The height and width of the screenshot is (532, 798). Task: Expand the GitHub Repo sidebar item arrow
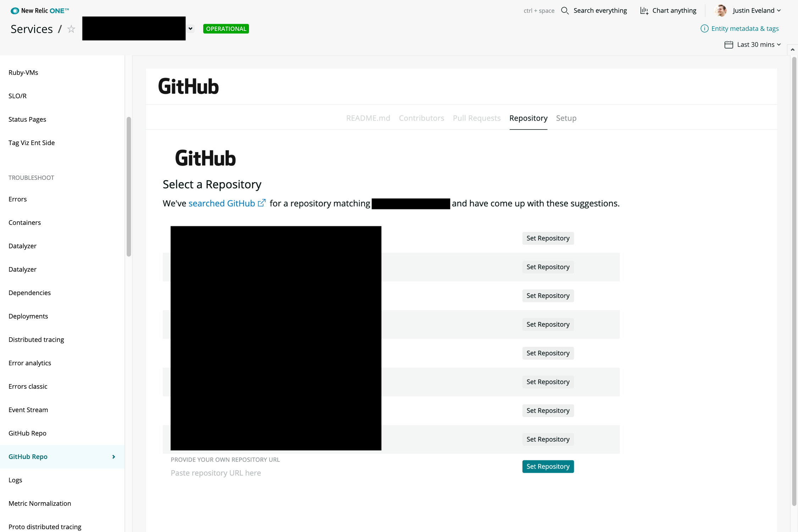tap(113, 456)
